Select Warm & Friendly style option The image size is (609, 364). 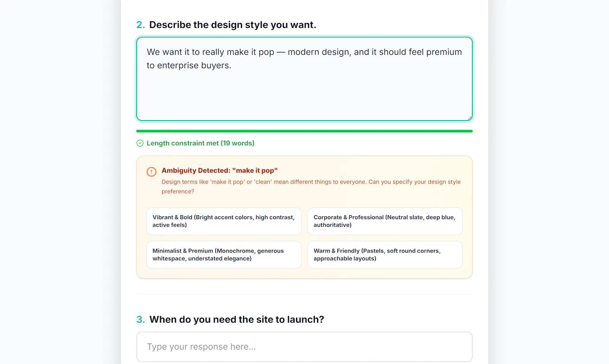point(385,254)
